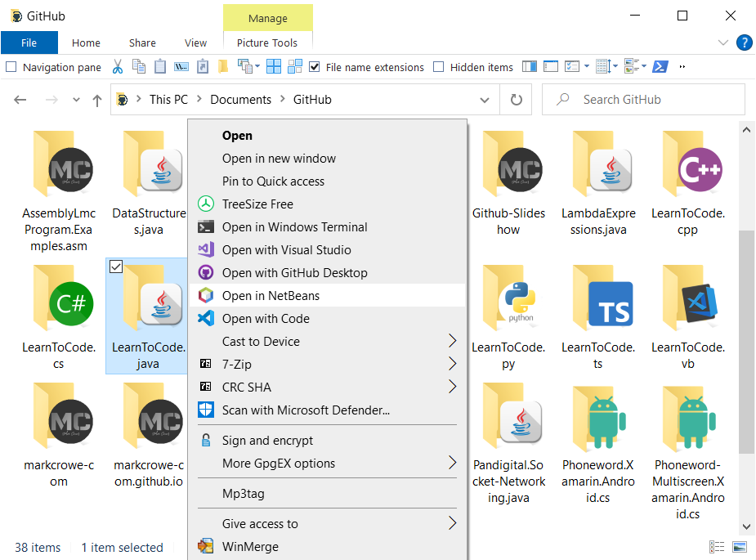756x560 pixels.
Task: Click the TreeSize Free icon
Action: tap(206, 204)
